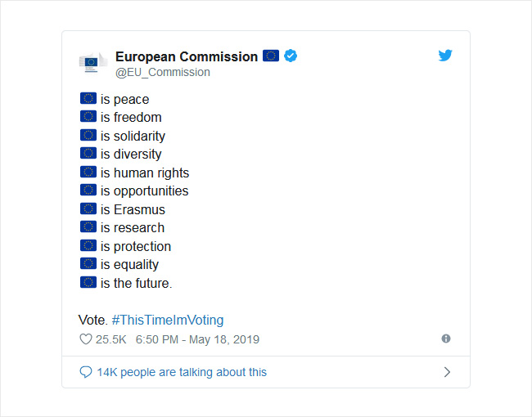Click the EU flag emoji before "is the future"

point(88,282)
